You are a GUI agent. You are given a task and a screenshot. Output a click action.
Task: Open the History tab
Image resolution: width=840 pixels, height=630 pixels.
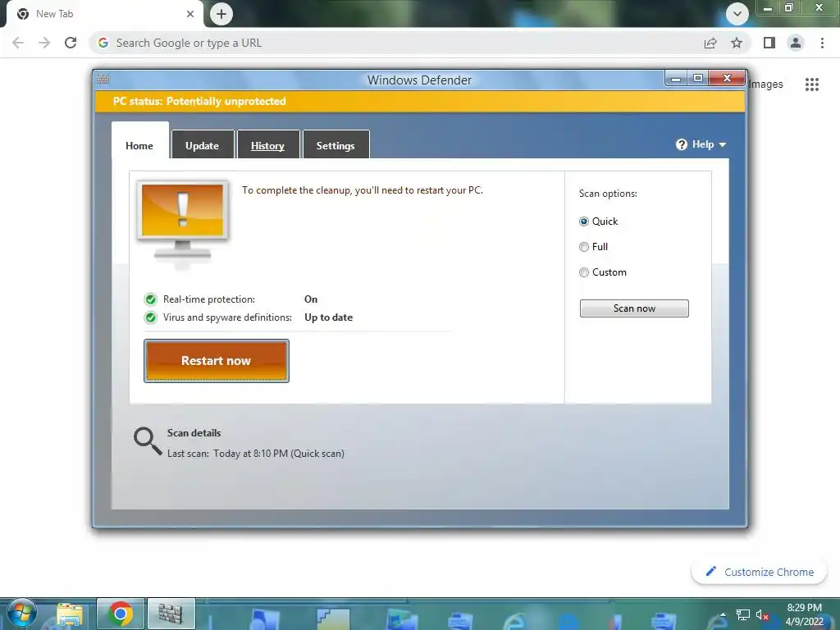(268, 146)
